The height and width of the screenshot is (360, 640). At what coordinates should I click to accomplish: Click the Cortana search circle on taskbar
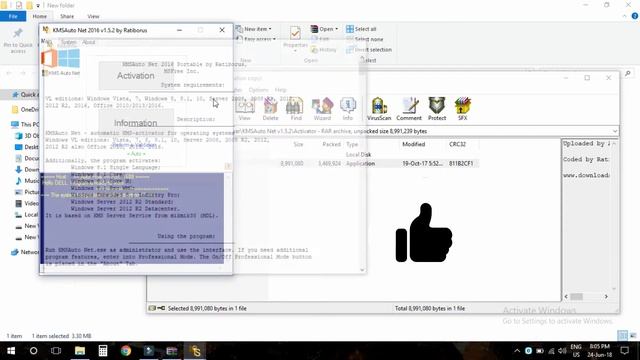click(x=33, y=351)
